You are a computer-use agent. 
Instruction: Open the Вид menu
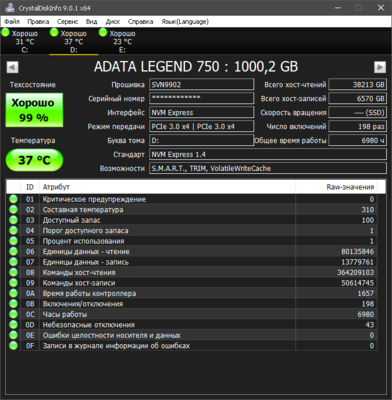coord(91,22)
